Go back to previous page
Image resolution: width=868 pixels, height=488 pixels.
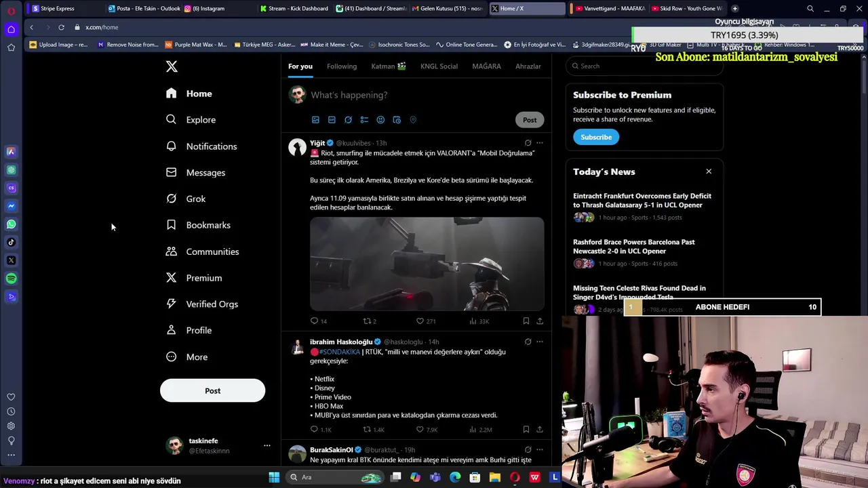pos(31,27)
